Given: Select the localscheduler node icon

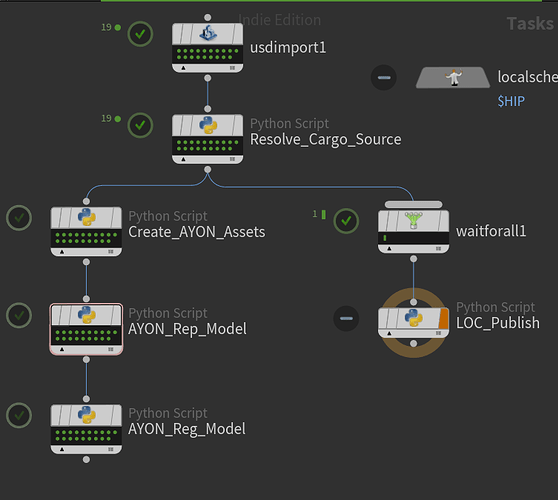Looking at the screenshot, I should click(x=453, y=78).
